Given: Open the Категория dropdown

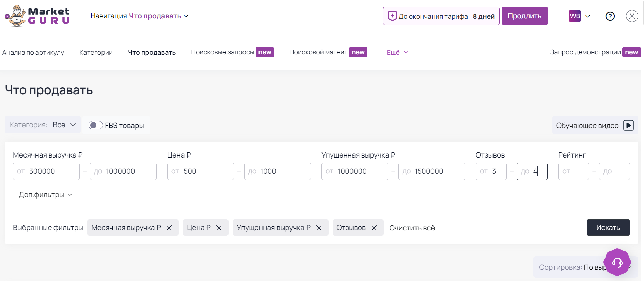Looking at the screenshot, I should 43,125.
